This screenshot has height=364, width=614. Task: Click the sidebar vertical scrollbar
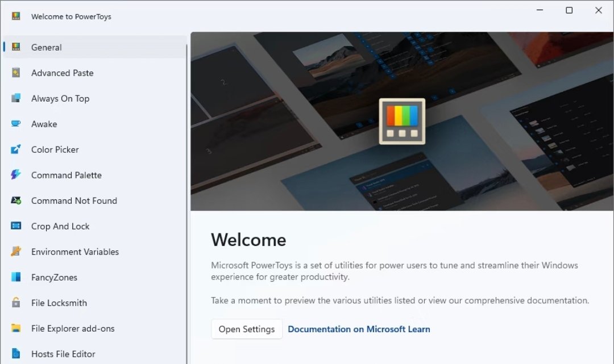[187, 199]
